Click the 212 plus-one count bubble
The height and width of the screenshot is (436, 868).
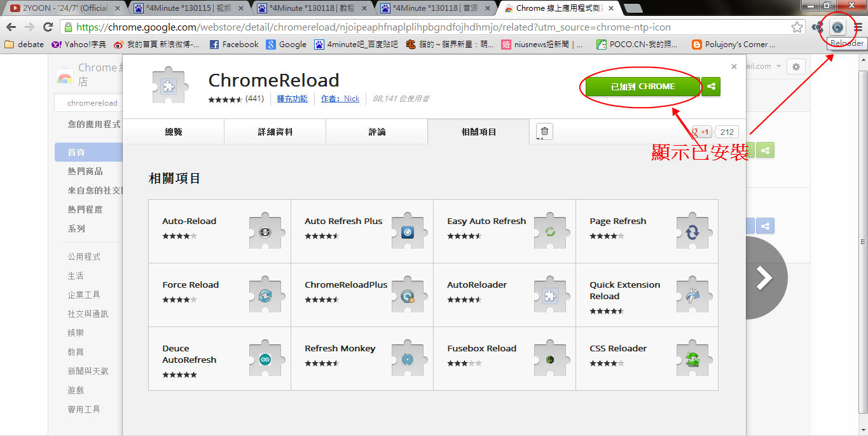727,132
